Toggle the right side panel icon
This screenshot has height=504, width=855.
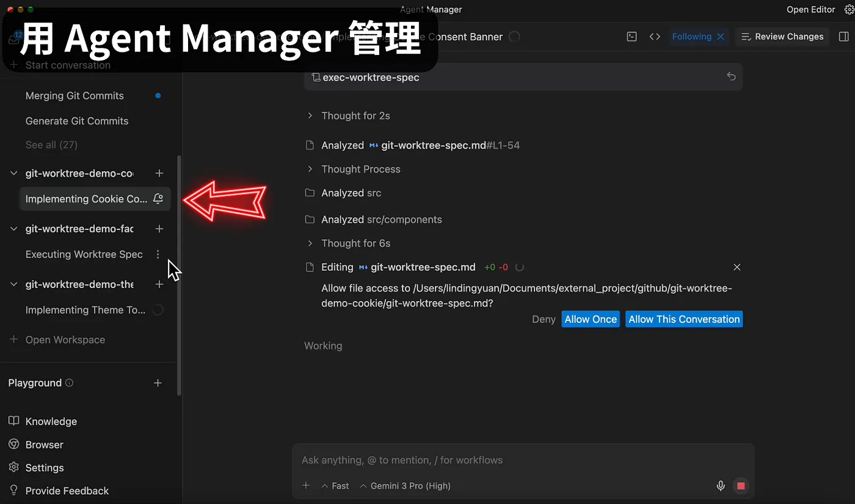(x=844, y=37)
